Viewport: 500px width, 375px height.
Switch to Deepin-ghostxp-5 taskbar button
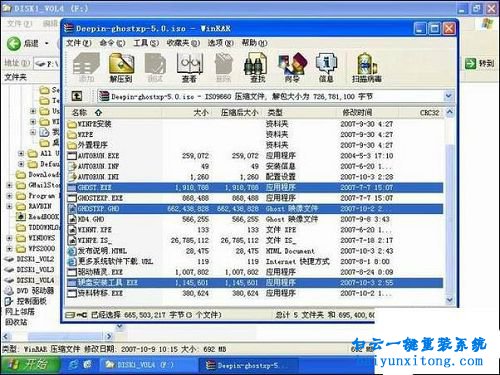point(249,365)
